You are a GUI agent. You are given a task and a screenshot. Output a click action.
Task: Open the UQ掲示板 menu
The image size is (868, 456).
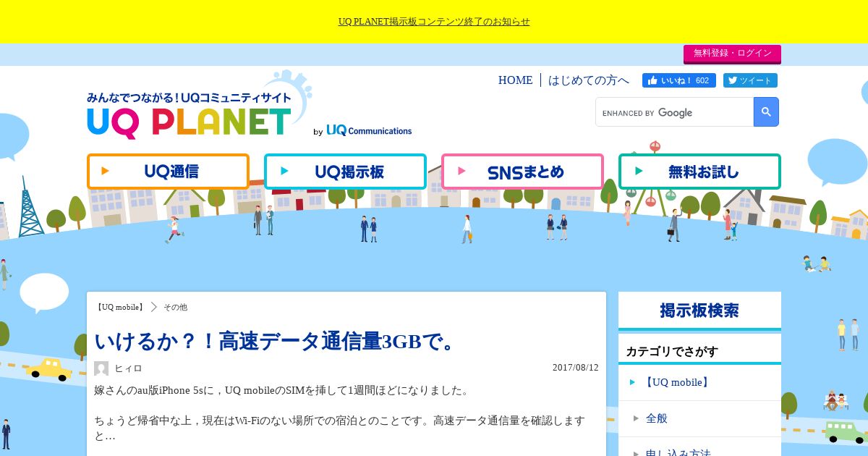pos(345,172)
